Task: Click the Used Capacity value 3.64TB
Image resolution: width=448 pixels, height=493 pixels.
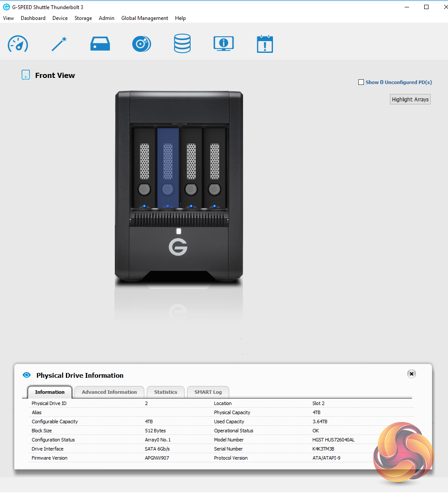Action: (320, 422)
